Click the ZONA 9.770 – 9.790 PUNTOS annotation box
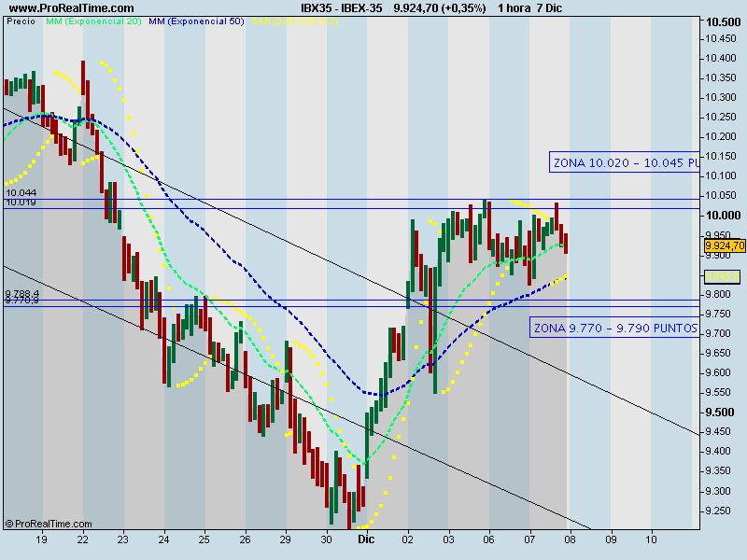The height and width of the screenshot is (560, 747). click(x=614, y=328)
